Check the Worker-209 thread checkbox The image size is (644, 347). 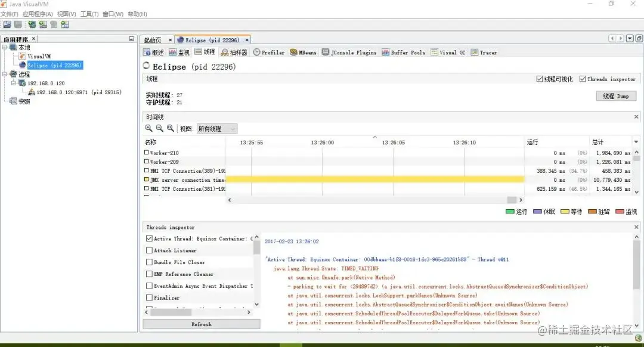[x=147, y=162]
